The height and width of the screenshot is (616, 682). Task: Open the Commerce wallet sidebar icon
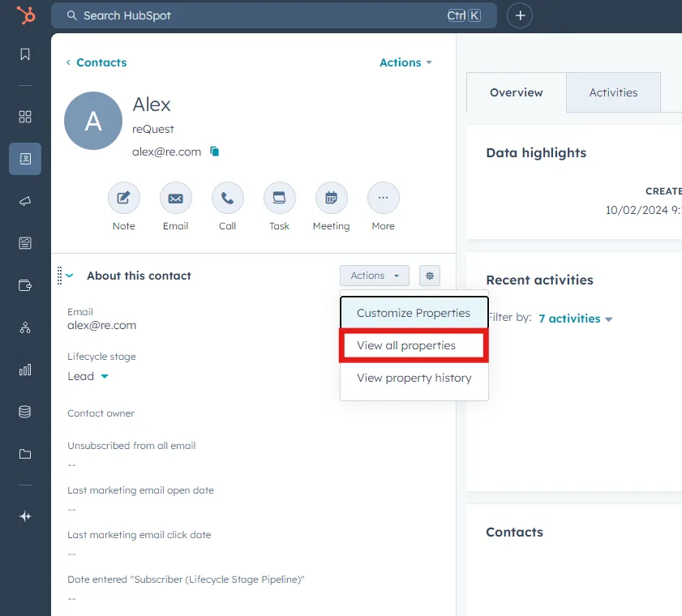click(x=25, y=285)
